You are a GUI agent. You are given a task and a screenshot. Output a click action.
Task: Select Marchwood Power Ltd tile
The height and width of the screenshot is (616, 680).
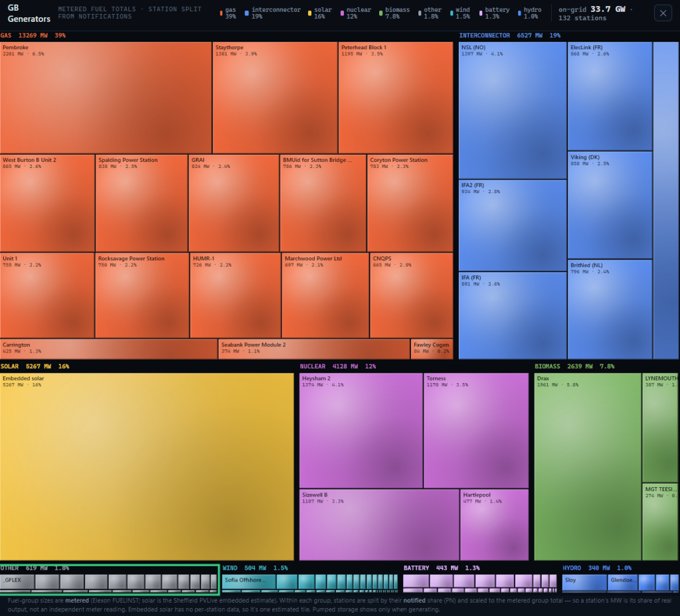click(325, 295)
